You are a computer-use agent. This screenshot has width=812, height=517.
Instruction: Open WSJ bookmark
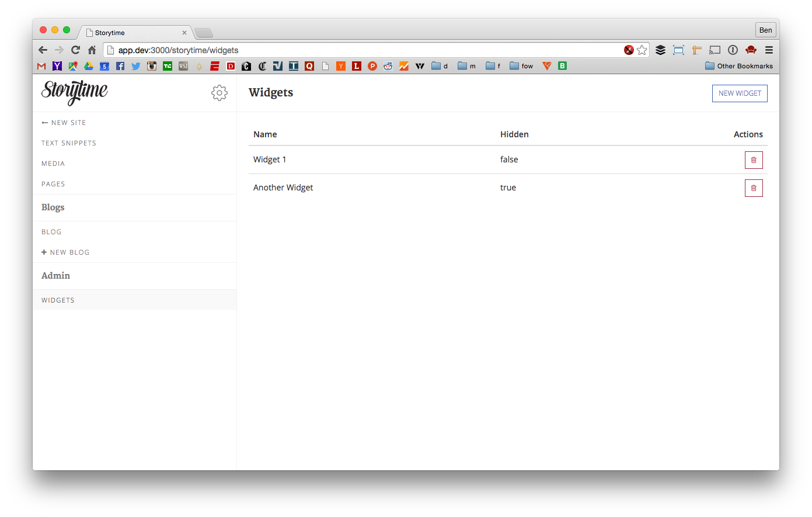click(183, 66)
